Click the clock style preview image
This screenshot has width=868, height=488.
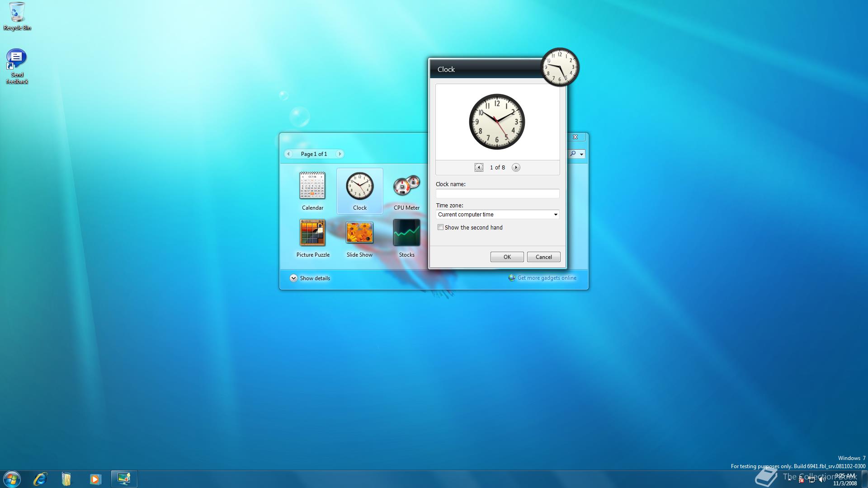pos(497,122)
